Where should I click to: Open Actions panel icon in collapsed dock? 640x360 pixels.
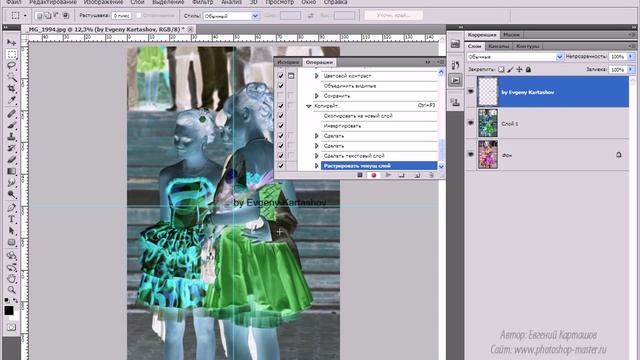tap(455, 80)
